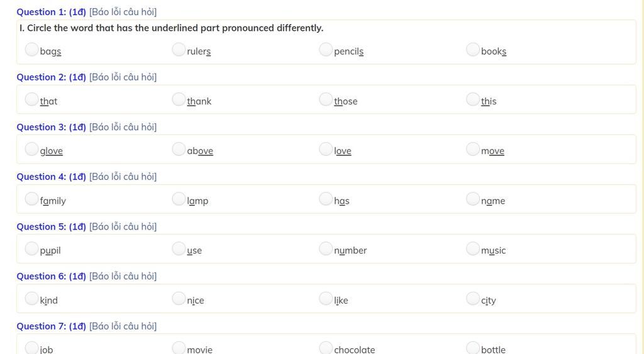Image resolution: width=644 pixels, height=354 pixels.
Task: Select 'rulers' radio button in Question 1
Action: coord(179,50)
